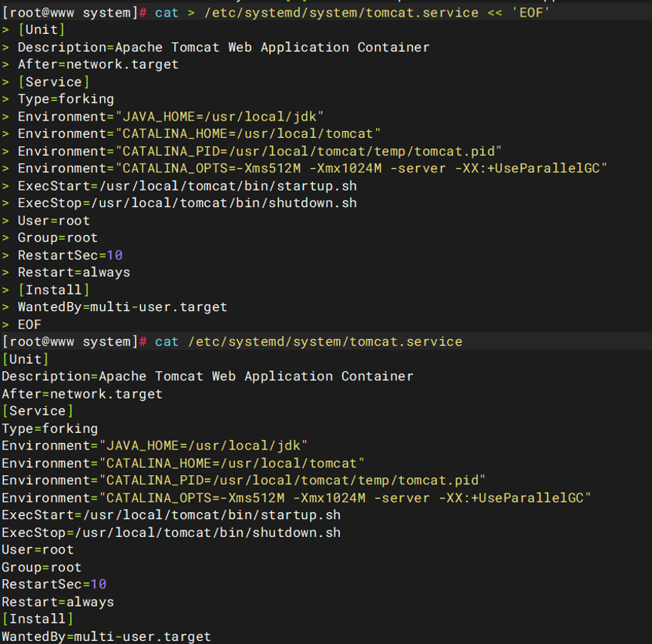Click 'Type=forking' in the cat output
652x644 pixels.
(50, 429)
